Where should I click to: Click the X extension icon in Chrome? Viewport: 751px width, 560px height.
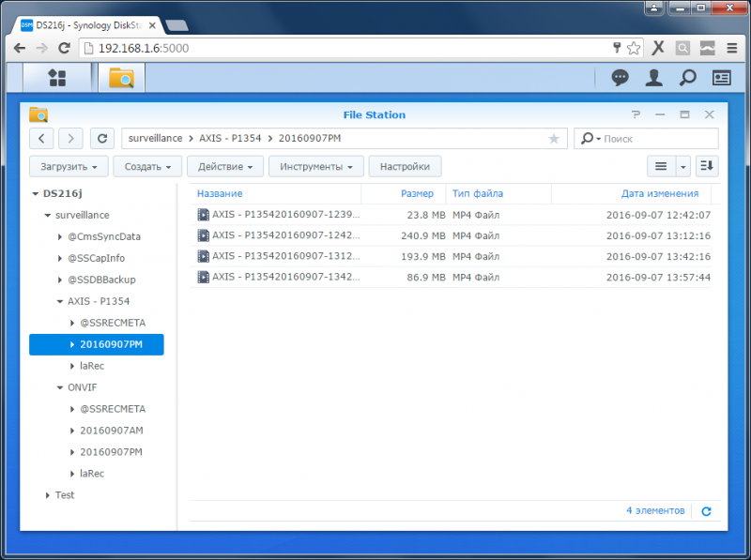(659, 48)
